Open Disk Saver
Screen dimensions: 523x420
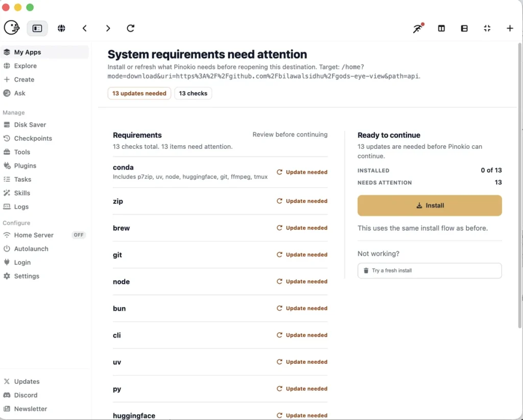point(45,125)
